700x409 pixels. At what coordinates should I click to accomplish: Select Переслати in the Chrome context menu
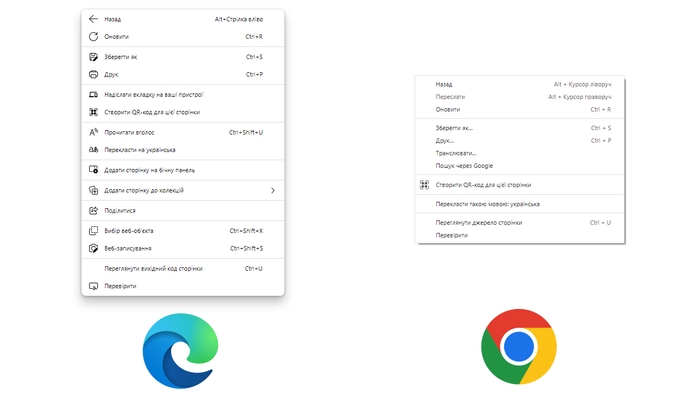pos(519,97)
